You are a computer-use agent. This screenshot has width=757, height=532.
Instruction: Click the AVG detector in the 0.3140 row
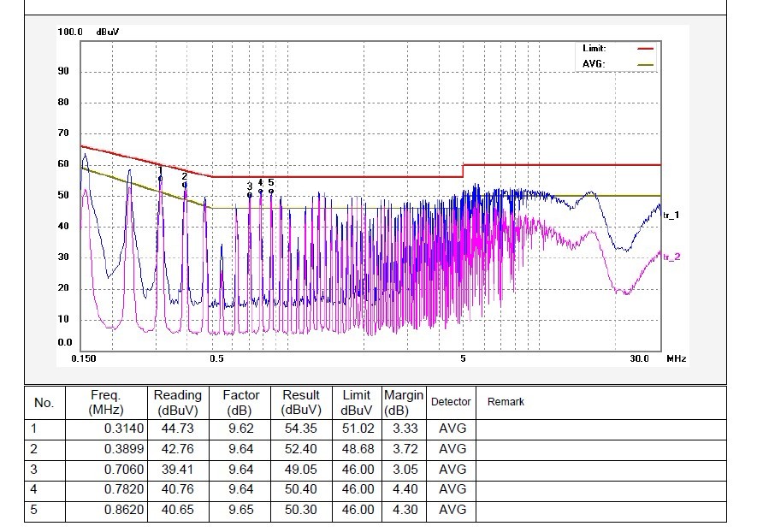[x=452, y=429]
